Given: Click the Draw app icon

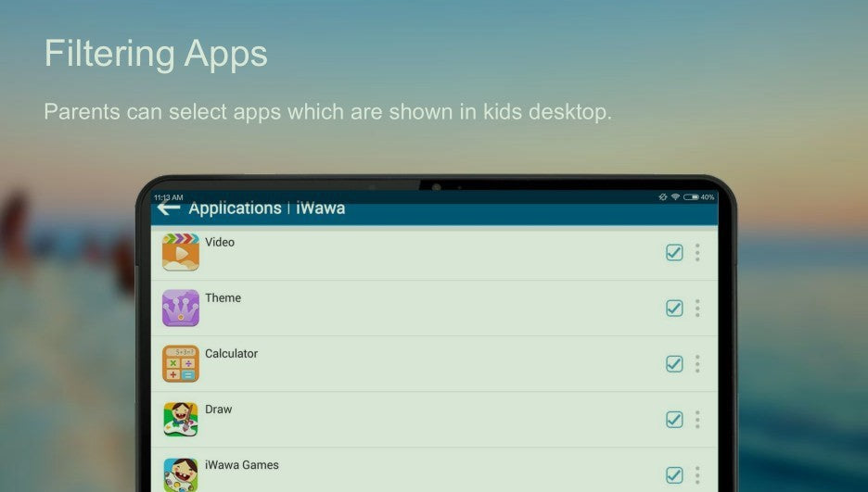Looking at the screenshot, I should pos(181,419).
